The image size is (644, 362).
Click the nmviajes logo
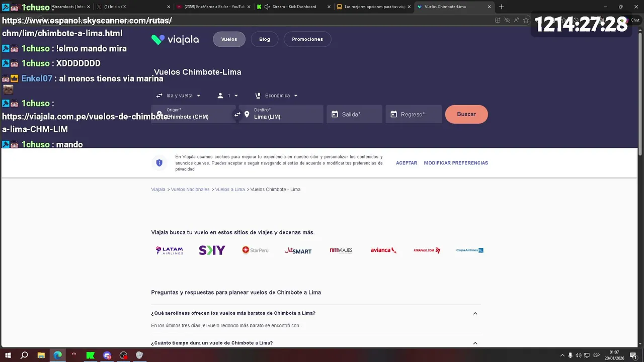pyautogui.click(x=341, y=250)
